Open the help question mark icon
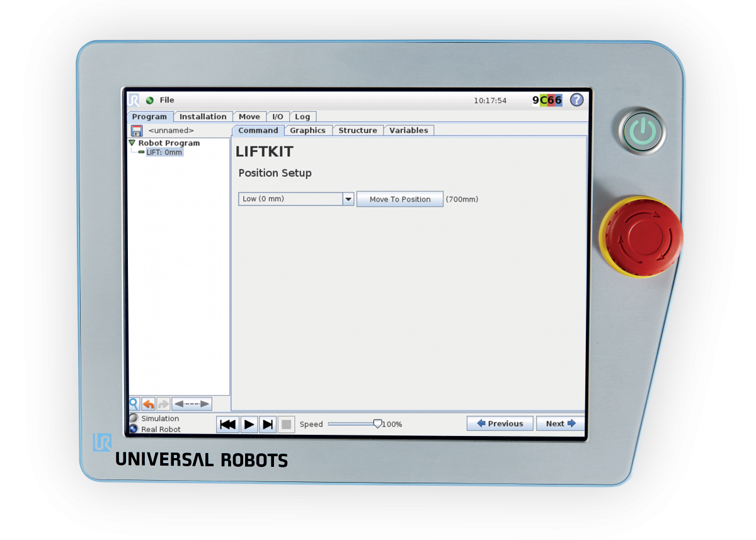The width and height of the screenshot is (756, 540). pos(576,100)
